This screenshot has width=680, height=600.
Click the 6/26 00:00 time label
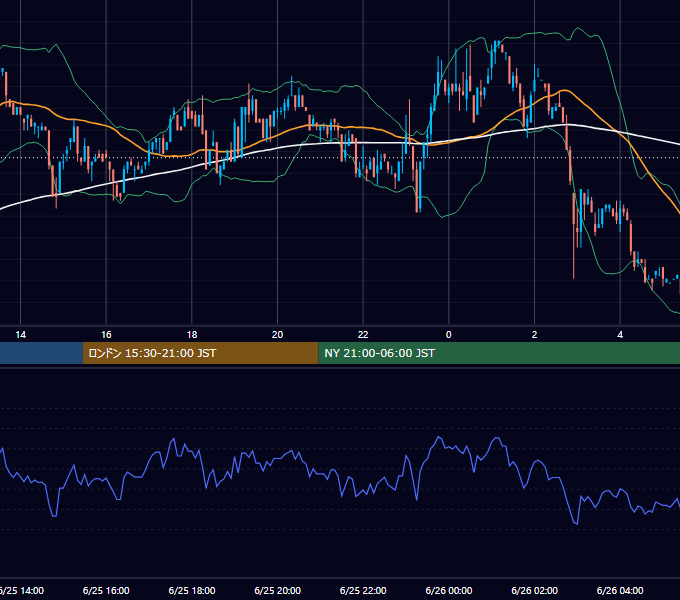[x=449, y=590]
